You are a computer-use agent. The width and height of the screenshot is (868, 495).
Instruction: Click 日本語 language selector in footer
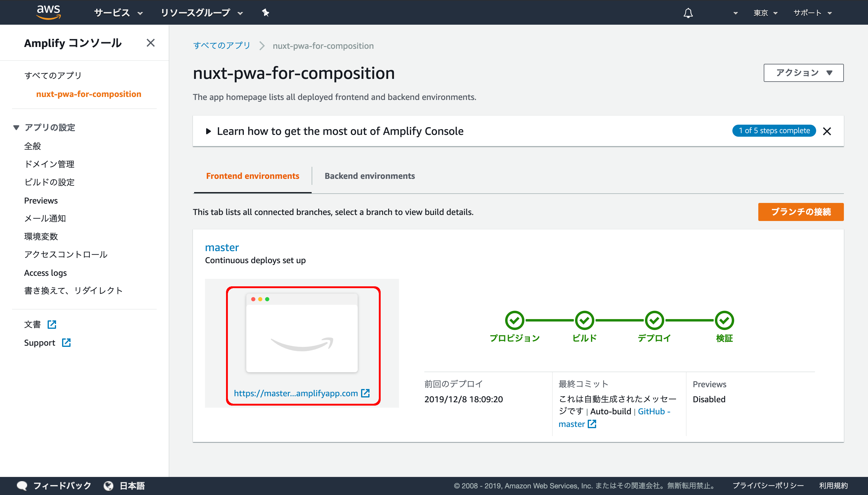click(132, 486)
